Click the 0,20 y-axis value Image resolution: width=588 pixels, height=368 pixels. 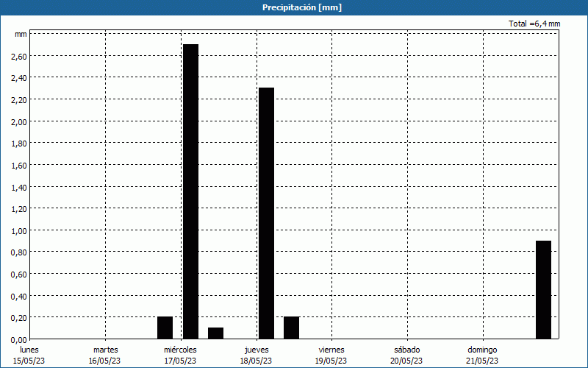coord(20,318)
